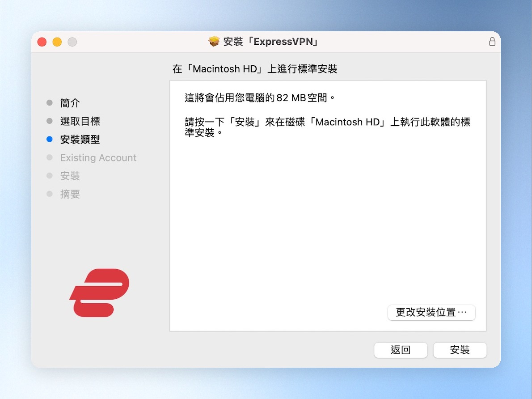Select the dimmed 安裝 step in sidebar
The width and height of the screenshot is (532, 399).
point(70,176)
